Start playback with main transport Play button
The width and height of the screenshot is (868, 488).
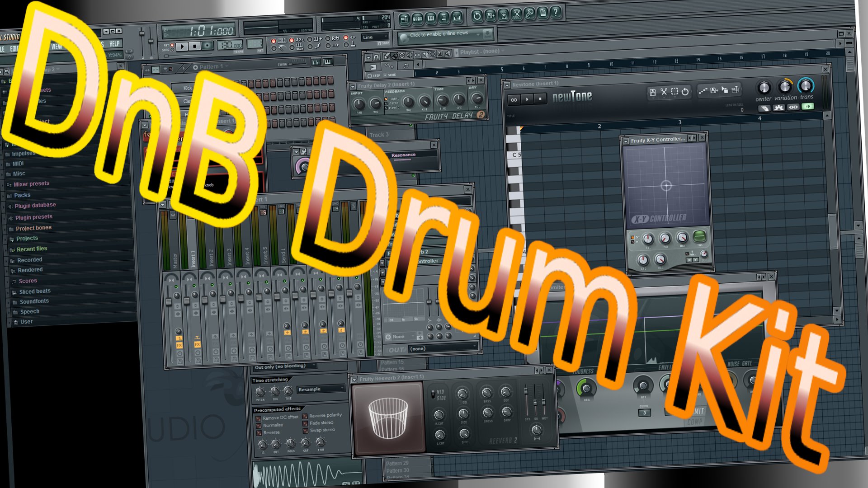tap(182, 46)
